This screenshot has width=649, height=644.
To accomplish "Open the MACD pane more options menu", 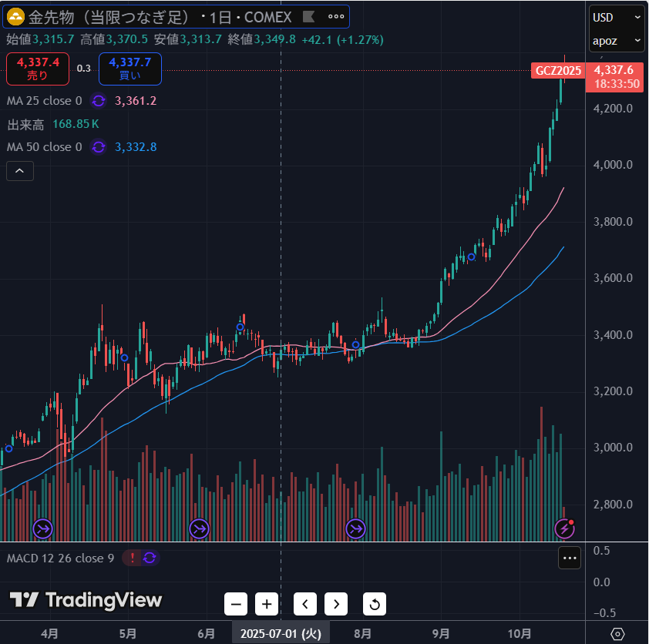I will [570, 558].
